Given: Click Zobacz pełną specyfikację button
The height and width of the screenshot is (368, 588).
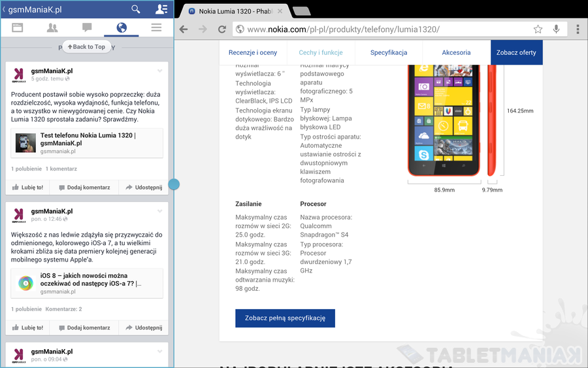Looking at the screenshot, I should pos(285,318).
